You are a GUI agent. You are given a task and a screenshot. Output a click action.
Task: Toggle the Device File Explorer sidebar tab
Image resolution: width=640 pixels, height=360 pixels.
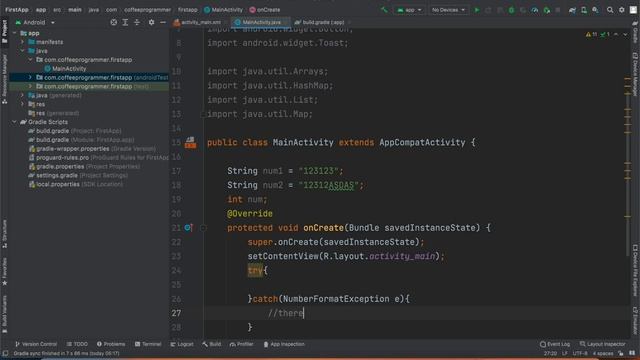pyautogui.click(x=636, y=270)
